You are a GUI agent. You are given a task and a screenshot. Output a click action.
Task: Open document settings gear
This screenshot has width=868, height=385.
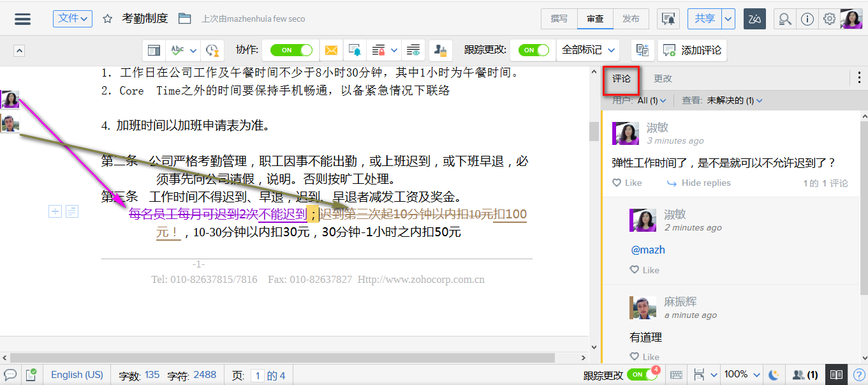tap(829, 19)
